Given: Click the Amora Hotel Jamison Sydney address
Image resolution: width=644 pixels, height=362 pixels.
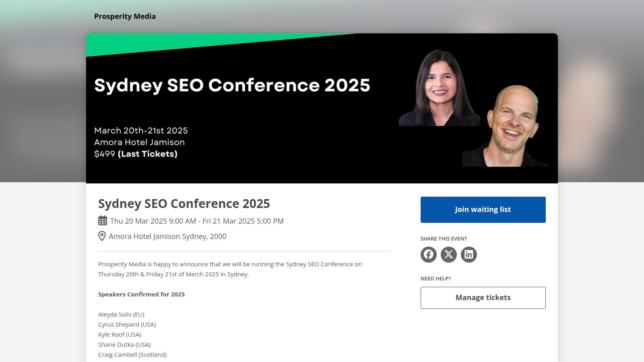Looking at the screenshot, I should (167, 236).
